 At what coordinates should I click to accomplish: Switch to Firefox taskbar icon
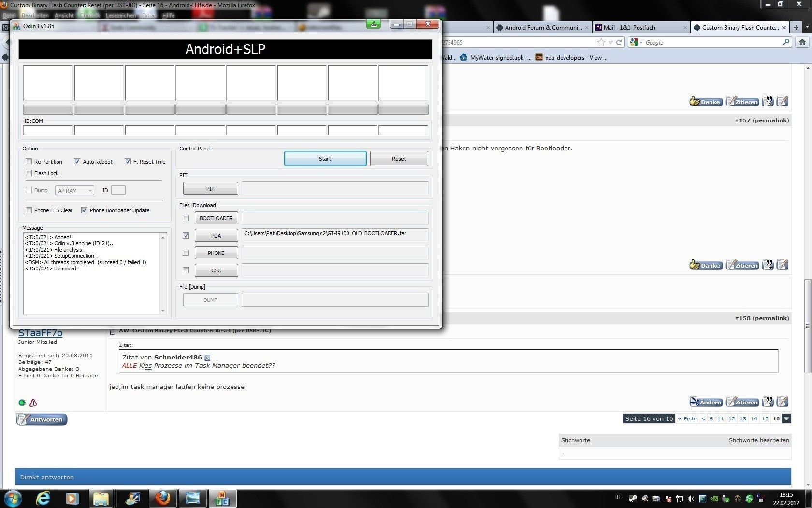pyautogui.click(x=163, y=498)
